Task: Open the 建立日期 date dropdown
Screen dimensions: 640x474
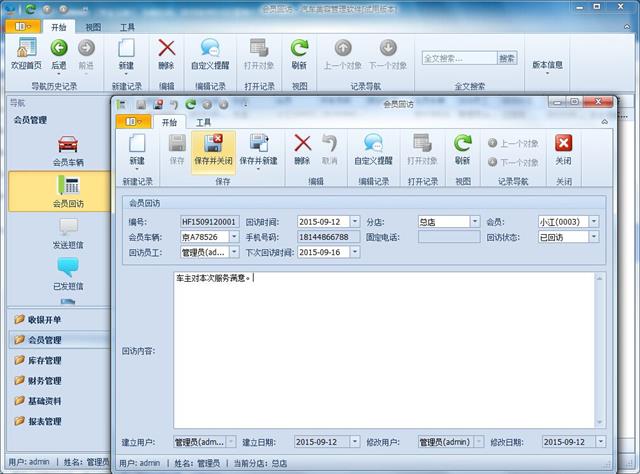Action: pos(355,442)
